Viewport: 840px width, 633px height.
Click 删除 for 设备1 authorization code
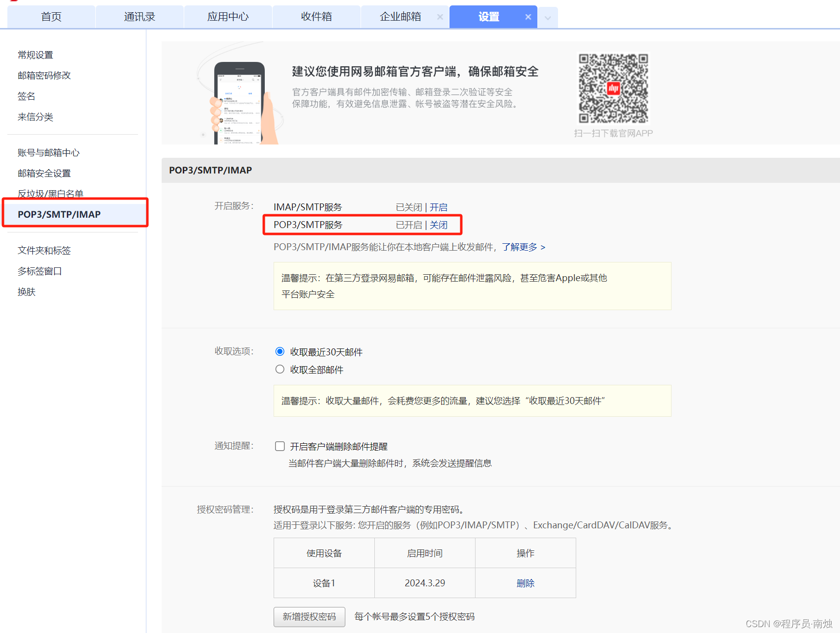click(526, 583)
